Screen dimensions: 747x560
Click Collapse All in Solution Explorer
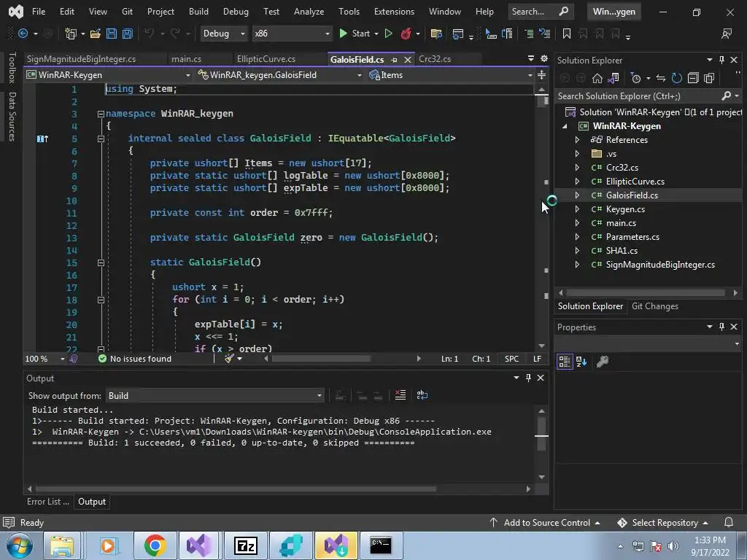tap(693, 78)
